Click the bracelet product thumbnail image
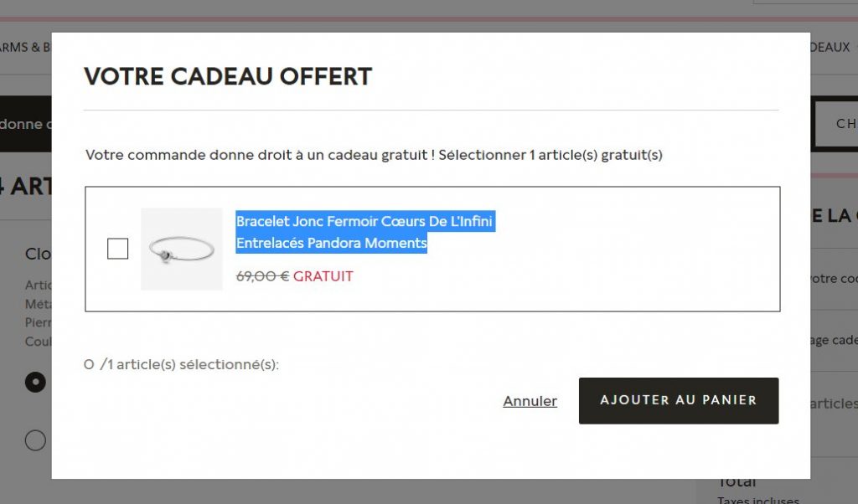 pyautogui.click(x=181, y=249)
